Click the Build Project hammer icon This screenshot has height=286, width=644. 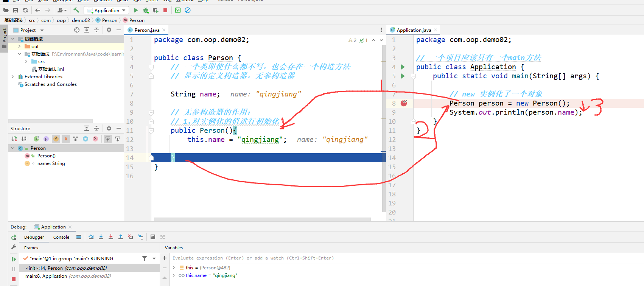tap(76, 10)
